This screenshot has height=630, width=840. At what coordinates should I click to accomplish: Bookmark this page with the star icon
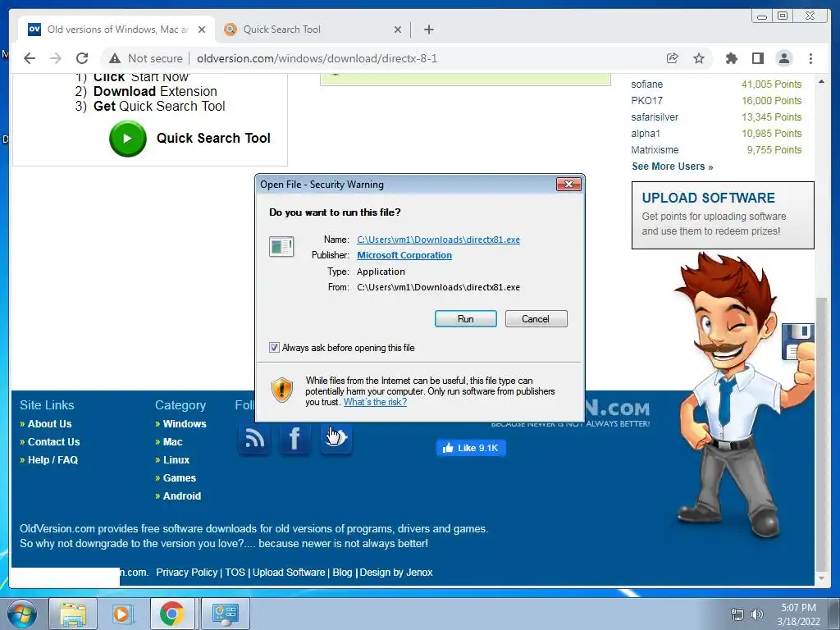[699, 58]
